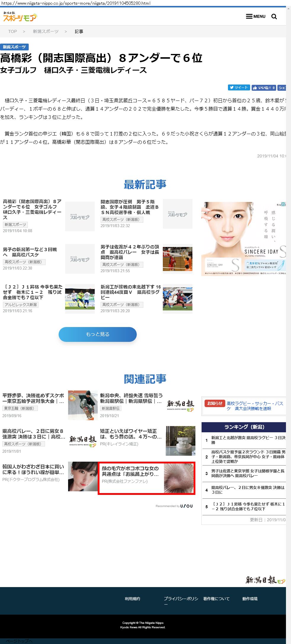The image size is (291, 644).
Task: Select the 新潟スポーツ category tag above headline
Action: 14,47
